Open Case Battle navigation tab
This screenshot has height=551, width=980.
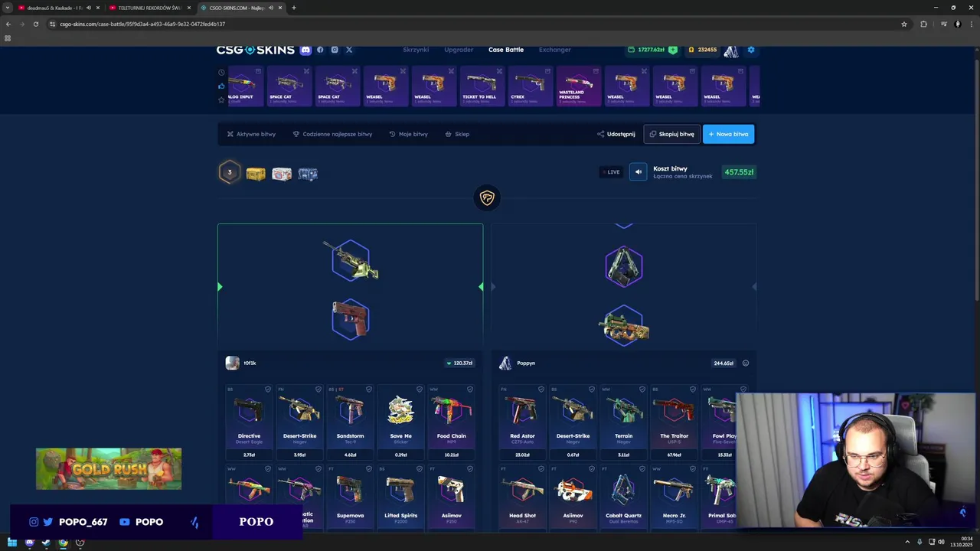coord(506,50)
